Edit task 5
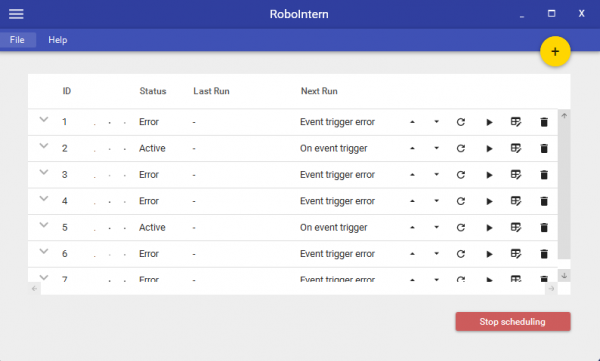The image size is (600, 361). [516, 228]
